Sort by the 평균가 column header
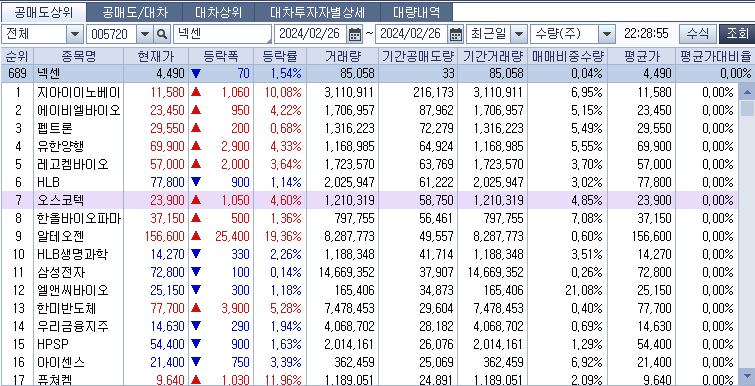Screen dimensions: 755x386 pyautogui.click(x=641, y=56)
